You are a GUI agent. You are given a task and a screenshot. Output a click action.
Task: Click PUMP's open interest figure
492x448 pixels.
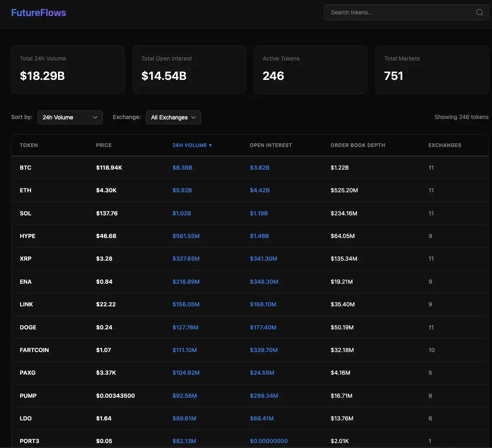click(264, 395)
